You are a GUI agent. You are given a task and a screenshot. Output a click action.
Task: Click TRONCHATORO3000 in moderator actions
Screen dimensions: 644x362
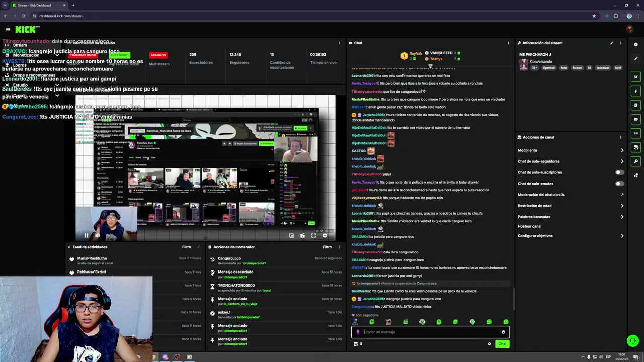coord(236,285)
